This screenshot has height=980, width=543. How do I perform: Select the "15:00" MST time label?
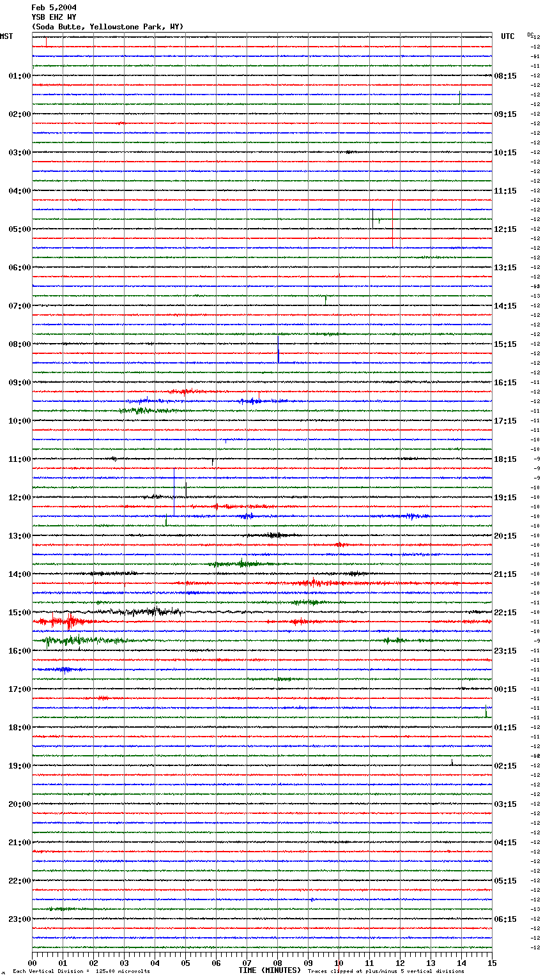click(x=19, y=613)
